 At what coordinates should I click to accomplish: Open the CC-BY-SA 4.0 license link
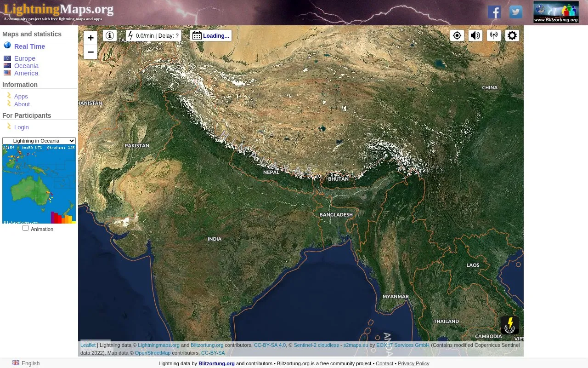pos(270,345)
